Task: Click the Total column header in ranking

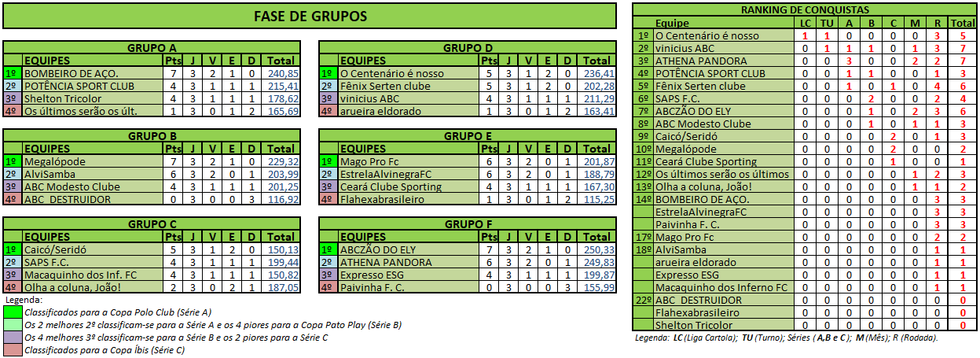Action: click(x=963, y=23)
